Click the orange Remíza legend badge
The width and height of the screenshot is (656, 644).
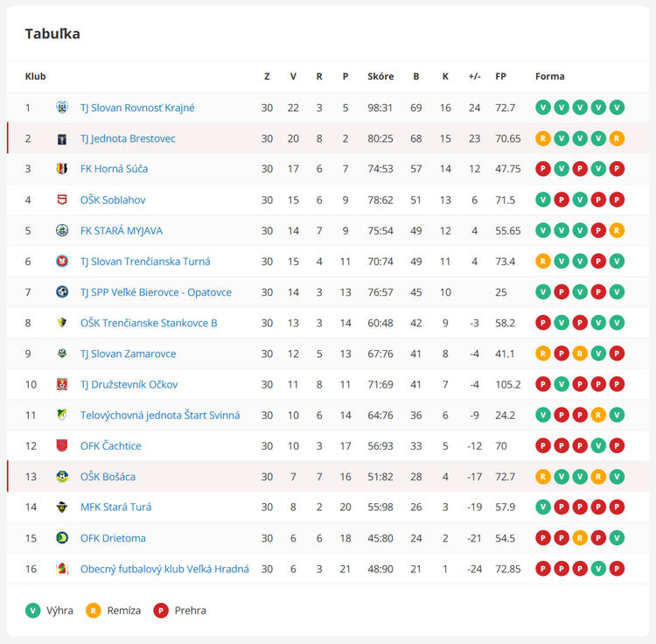tap(94, 611)
